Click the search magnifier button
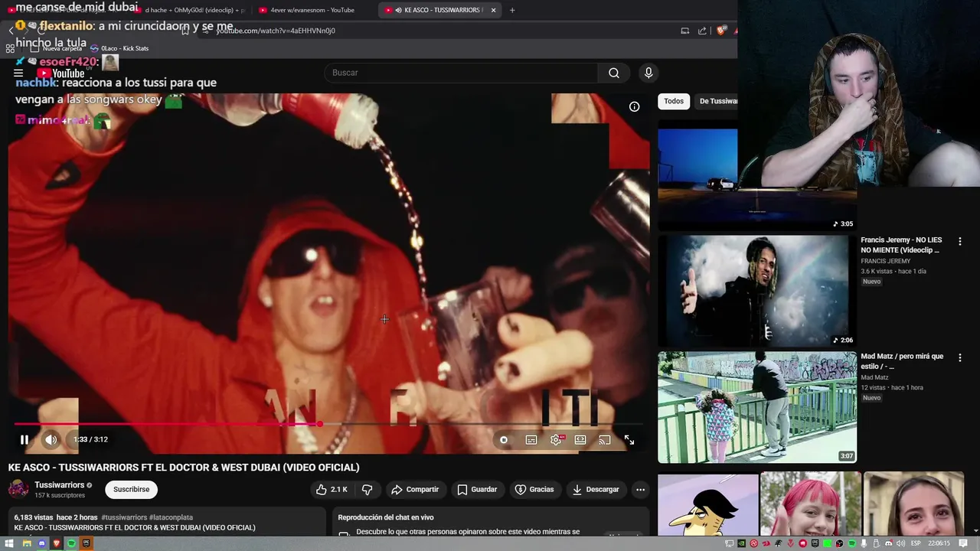 [613, 73]
